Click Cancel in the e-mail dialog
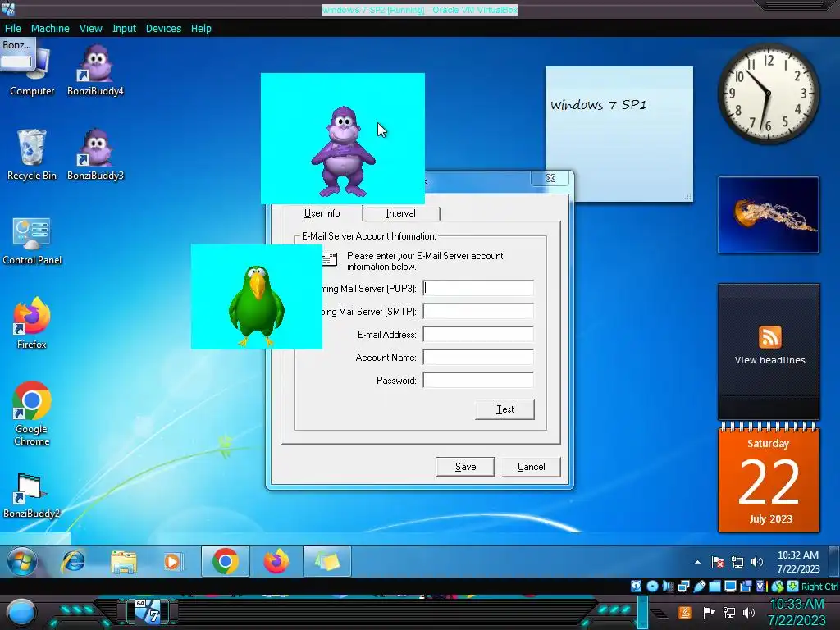 pos(531,467)
